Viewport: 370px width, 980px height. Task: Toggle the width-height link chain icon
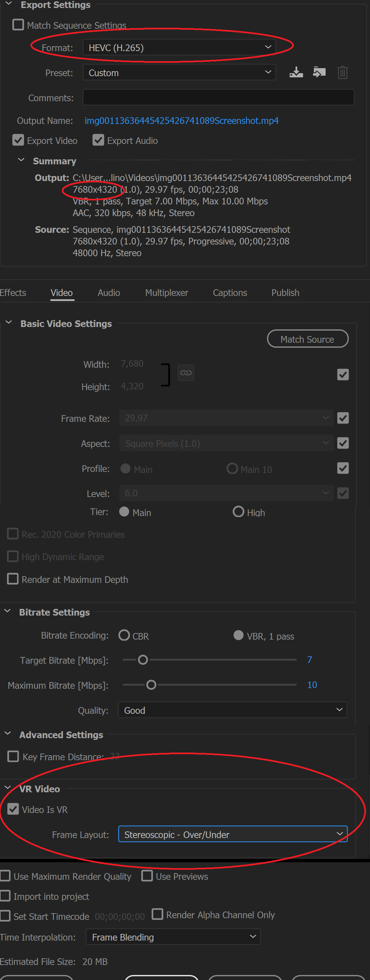[x=186, y=373]
